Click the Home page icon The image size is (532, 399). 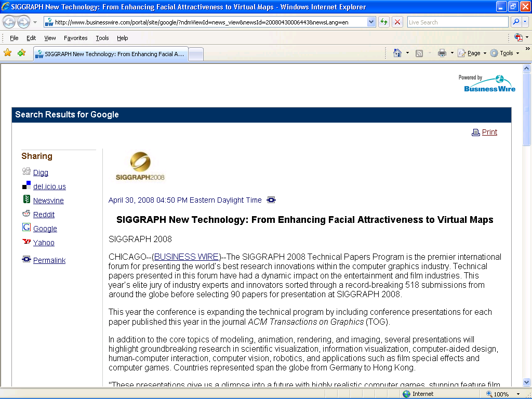point(397,53)
